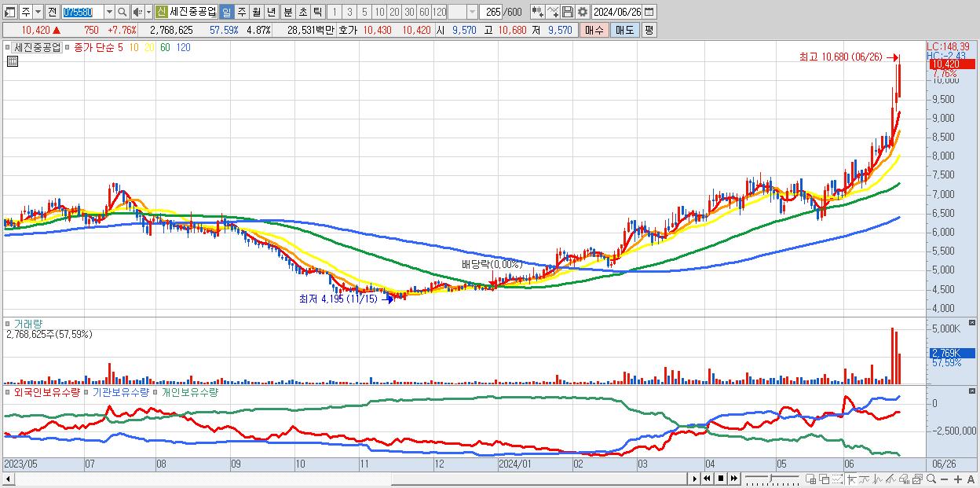The width and height of the screenshot is (980, 488).
Task: Click the dotted lines expand icon
Action: click(x=838, y=479)
